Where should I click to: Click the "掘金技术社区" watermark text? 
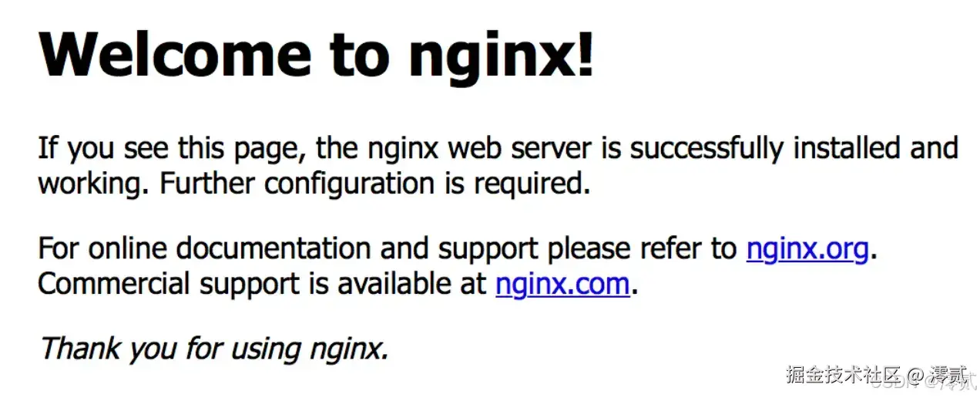(x=843, y=376)
